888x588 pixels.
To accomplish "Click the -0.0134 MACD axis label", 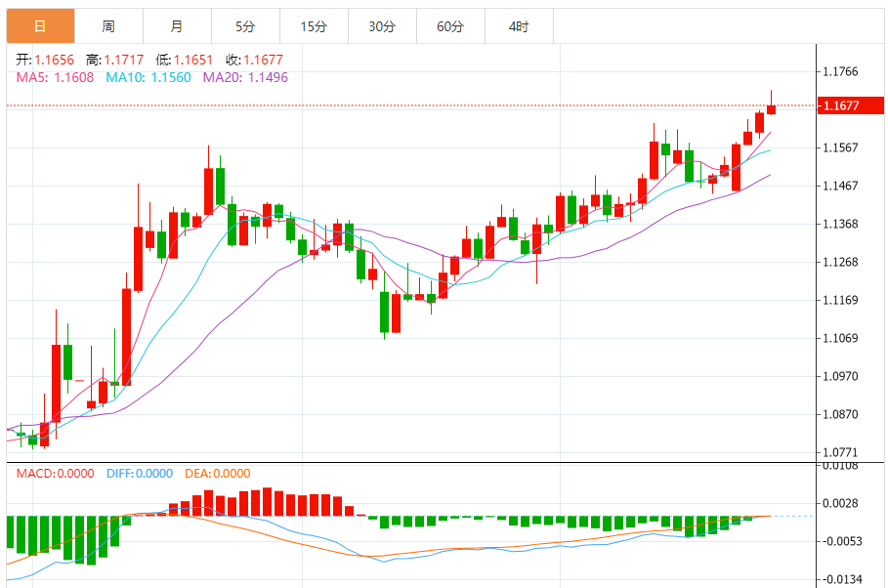I will [840, 579].
